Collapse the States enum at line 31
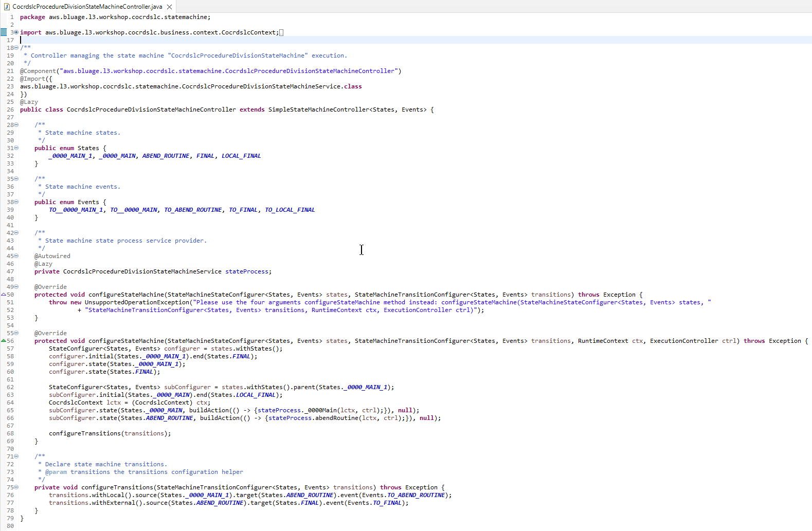 pos(16,148)
